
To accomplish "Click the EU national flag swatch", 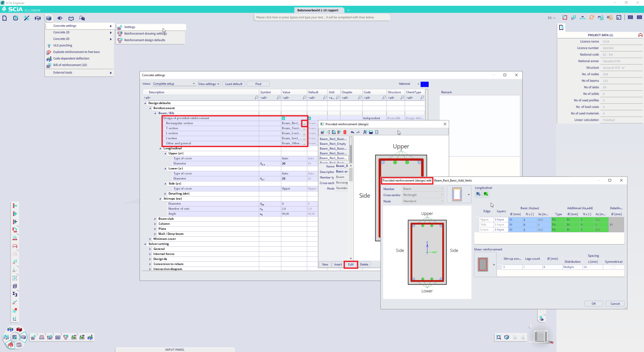I will [x=424, y=84].
